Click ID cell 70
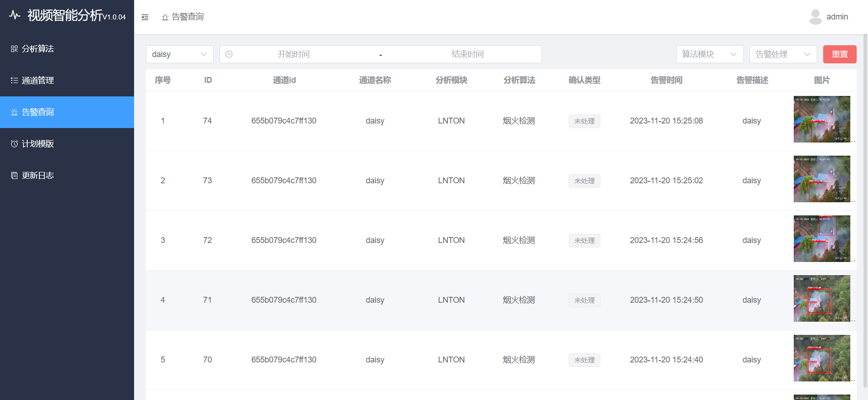The width and height of the screenshot is (868, 400). [x=207, y=360]
